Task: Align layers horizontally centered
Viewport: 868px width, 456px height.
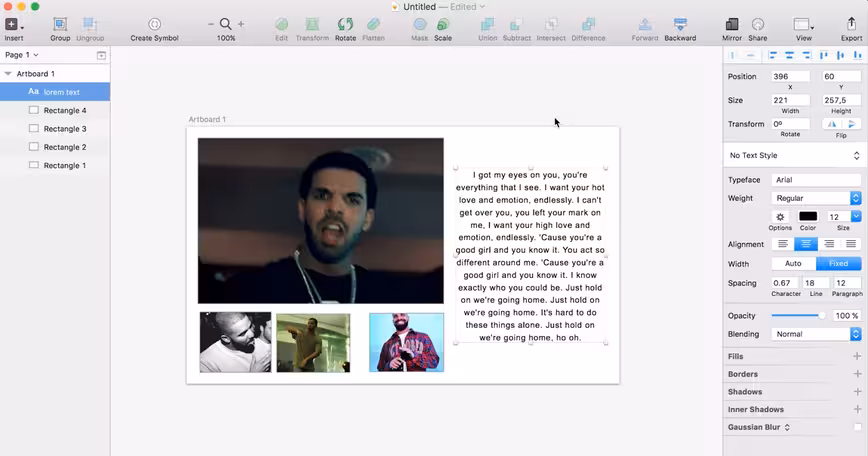Action: coord(789,55)
